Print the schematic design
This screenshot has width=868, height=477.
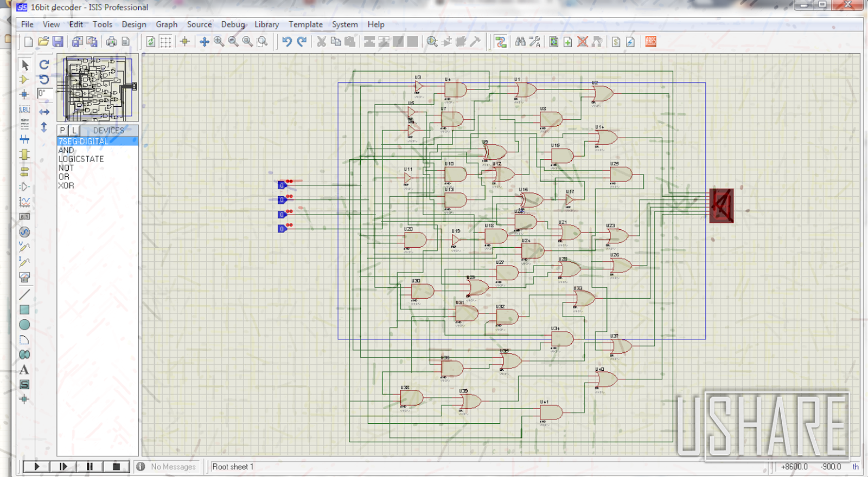(x=111, y=42)
